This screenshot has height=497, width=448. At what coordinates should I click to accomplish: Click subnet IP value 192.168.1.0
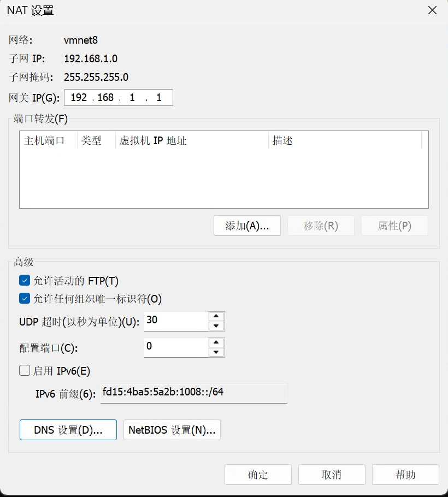tap(91, 58)
